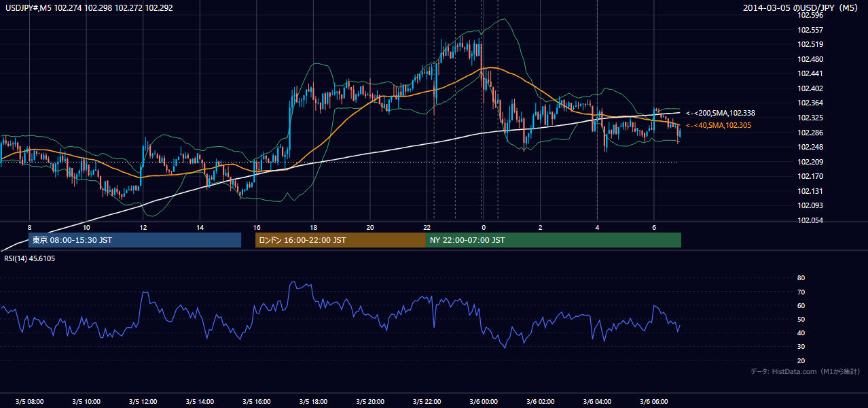
Task: Select the London 16:00-22:00 JST session bar
Action: (340, 240)
